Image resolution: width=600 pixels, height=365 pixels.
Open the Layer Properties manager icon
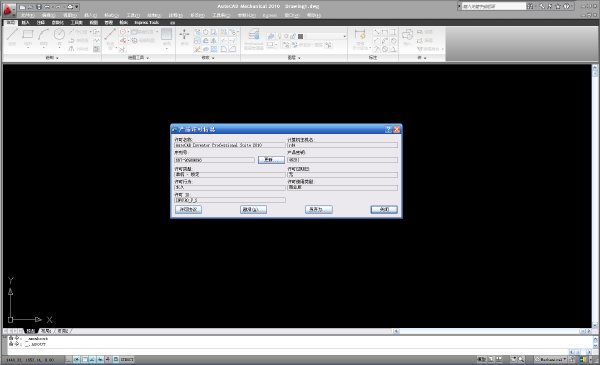(x=254, y=35)
